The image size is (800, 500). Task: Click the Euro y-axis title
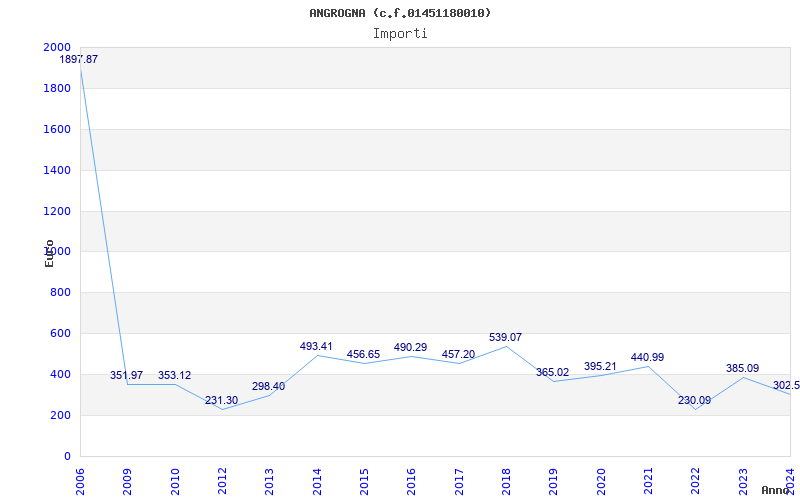(49, 254)
